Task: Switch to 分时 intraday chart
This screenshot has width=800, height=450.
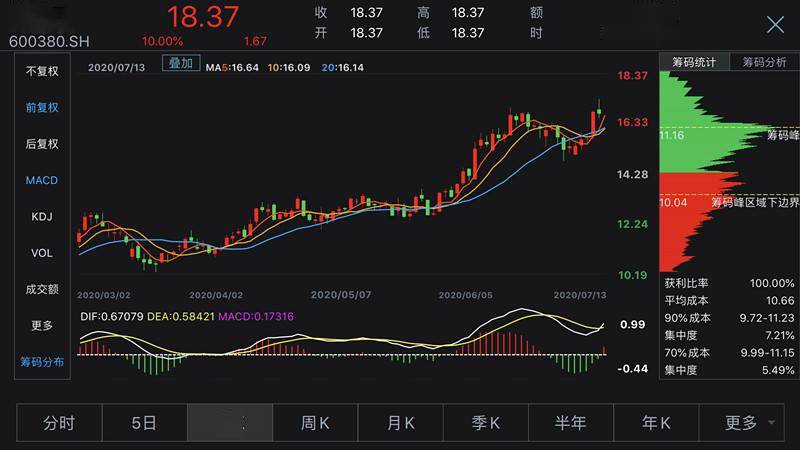Action: [59, 423]
